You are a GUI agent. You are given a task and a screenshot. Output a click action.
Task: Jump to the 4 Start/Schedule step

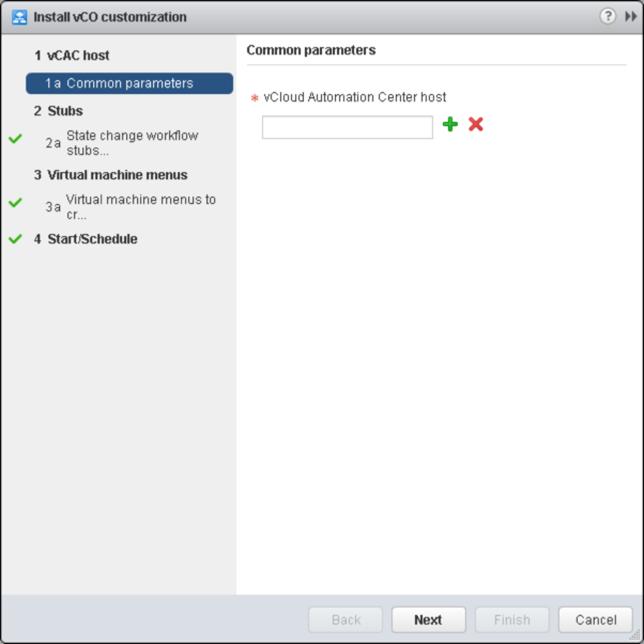86,239
